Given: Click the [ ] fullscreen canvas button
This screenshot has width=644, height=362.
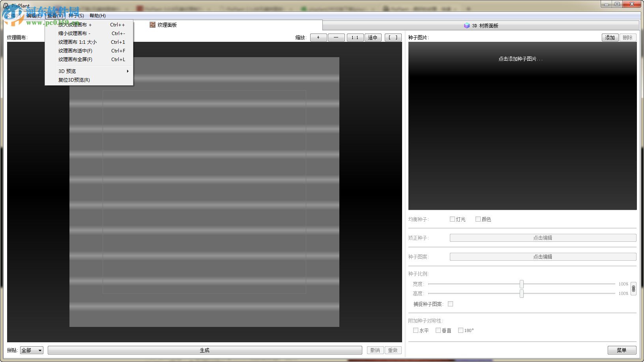Looking at the screenshot, I should (393, 37).
